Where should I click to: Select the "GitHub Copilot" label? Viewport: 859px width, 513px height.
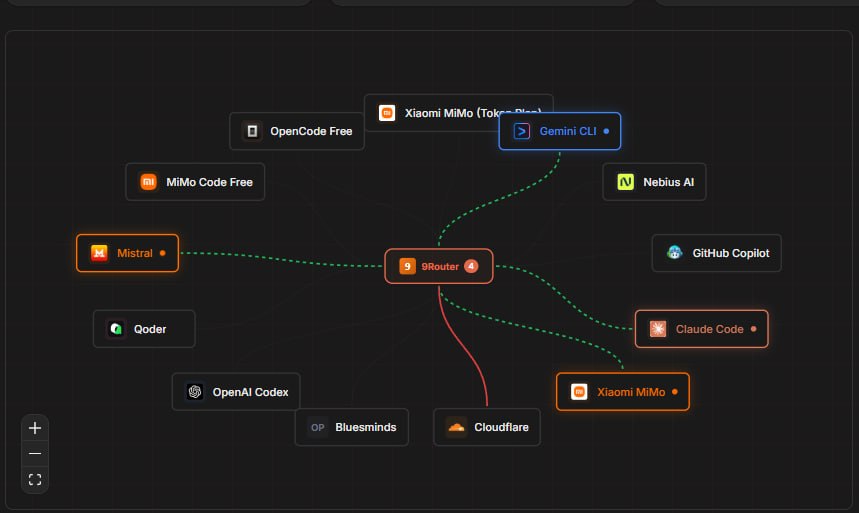click(x=731, y=253)
